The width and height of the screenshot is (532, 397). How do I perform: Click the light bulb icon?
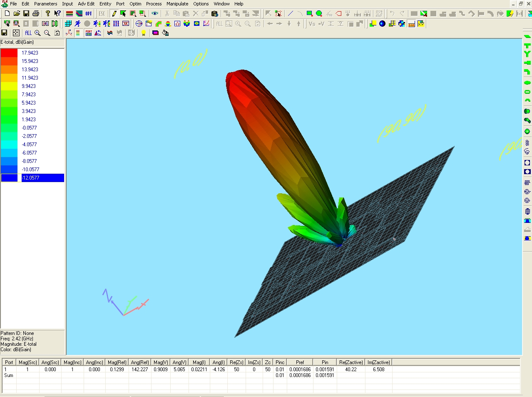tap(144, 33)
